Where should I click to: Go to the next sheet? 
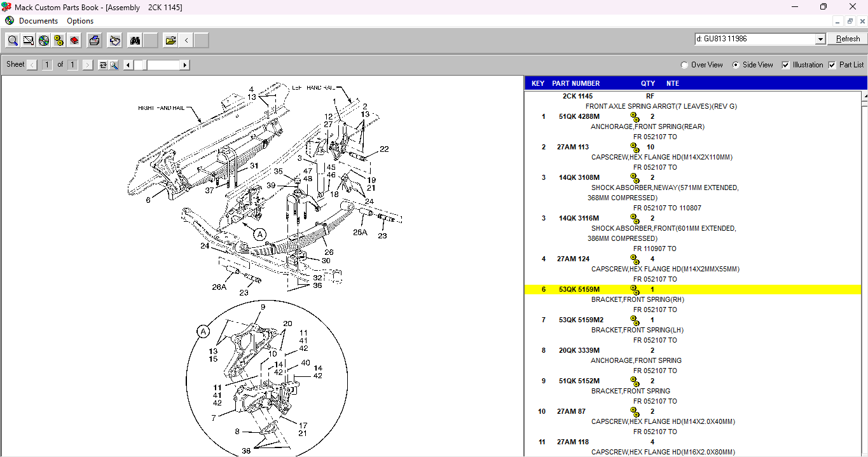coord(88,65)
